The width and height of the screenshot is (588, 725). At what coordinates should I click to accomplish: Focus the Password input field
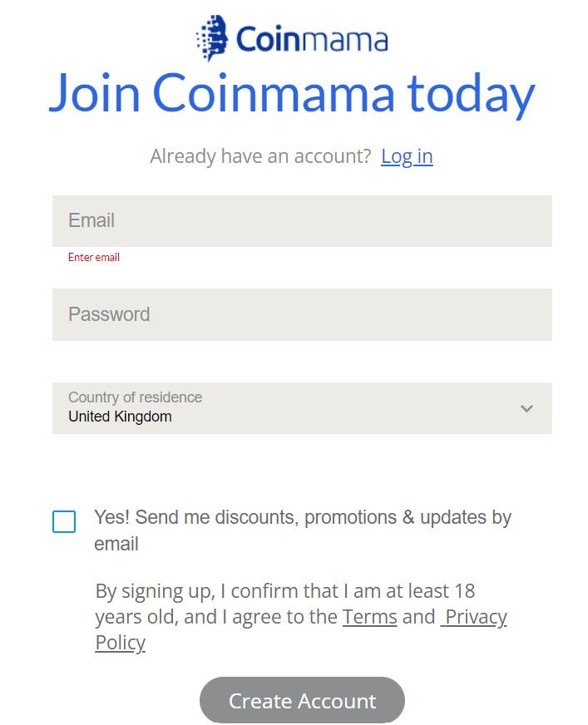(302, 314)
